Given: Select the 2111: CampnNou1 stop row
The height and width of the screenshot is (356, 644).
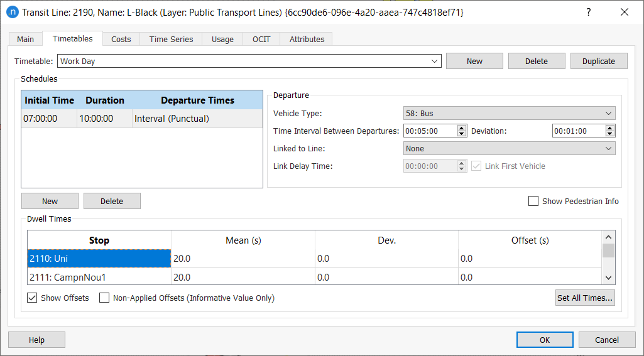Looking at the screenshot, I should 99,277.
